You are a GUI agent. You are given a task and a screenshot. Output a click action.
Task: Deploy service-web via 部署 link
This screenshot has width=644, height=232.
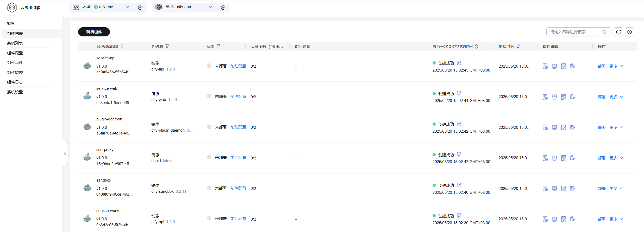(x=602, y=97)
